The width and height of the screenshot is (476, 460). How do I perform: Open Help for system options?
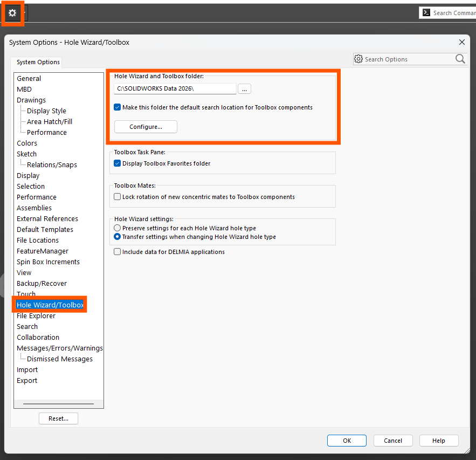(439, 440)
